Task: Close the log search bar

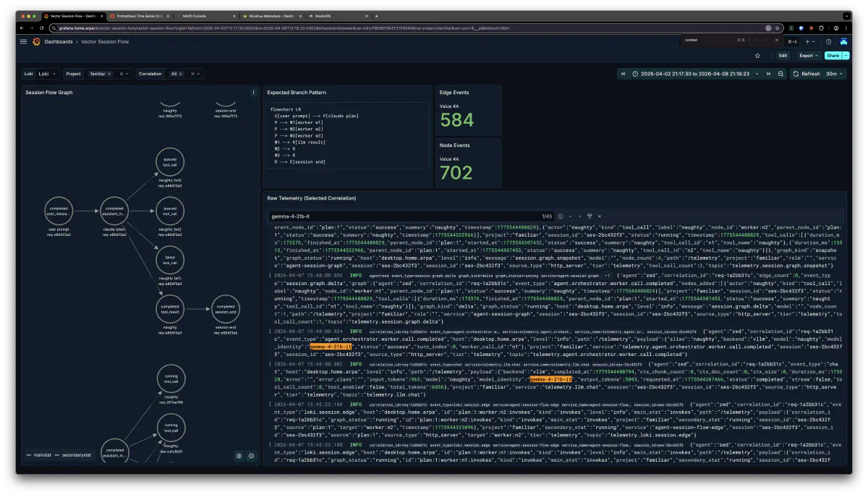Action: [599, 216]
